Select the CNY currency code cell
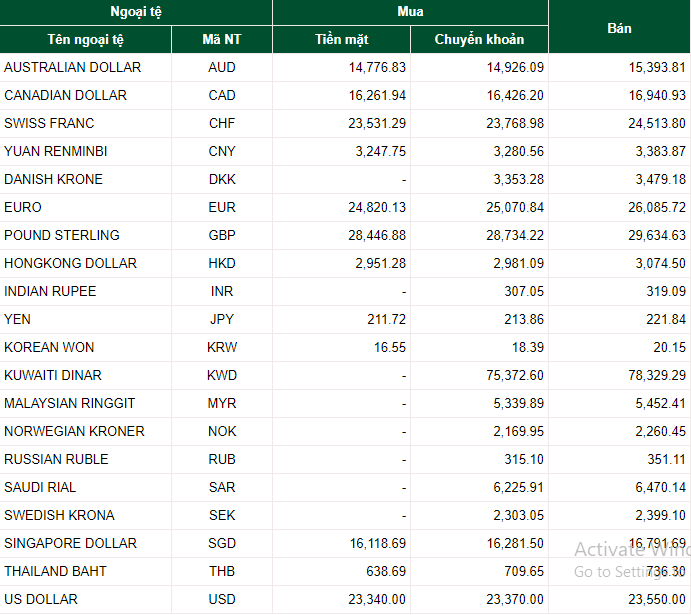691x615 pixels. (222, 151)
